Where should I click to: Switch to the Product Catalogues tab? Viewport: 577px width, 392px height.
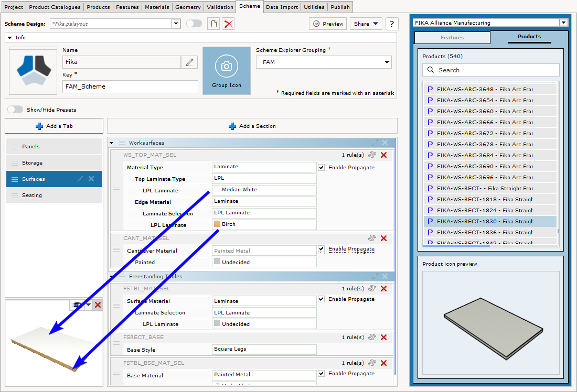coord(55,7)
